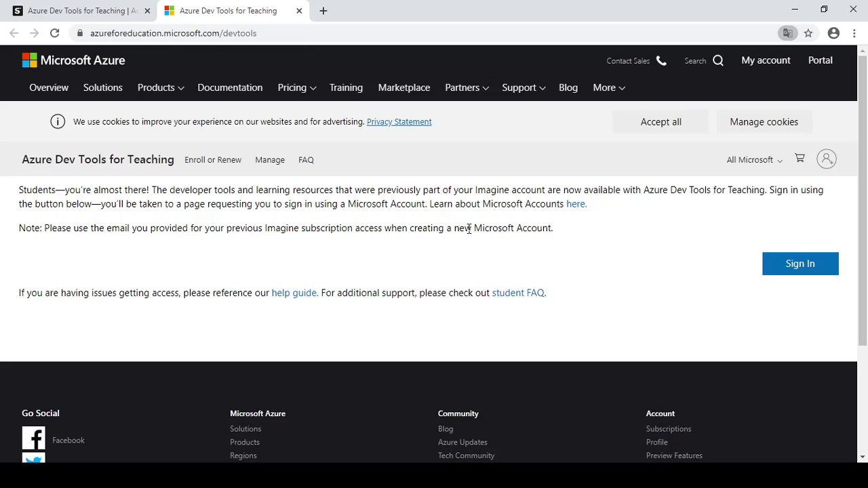Viewport: 868px width, 488px height.
Task: Open the shopping cart icon
Action: (x=800, y=159)
